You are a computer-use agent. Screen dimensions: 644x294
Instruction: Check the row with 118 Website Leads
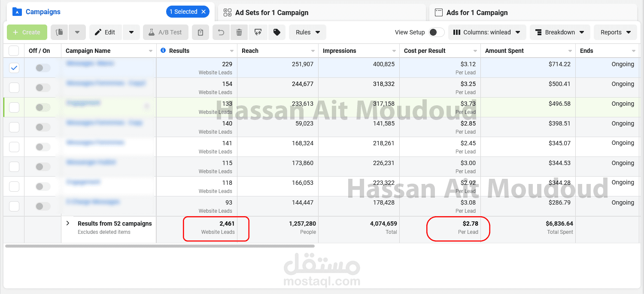(x=14, y=187)
